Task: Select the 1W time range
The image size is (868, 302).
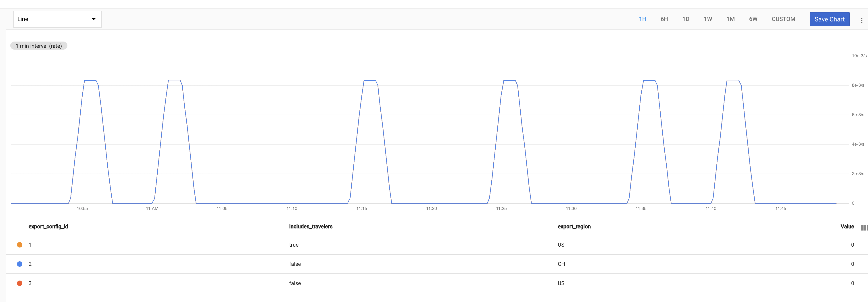Action: point(708,19)
